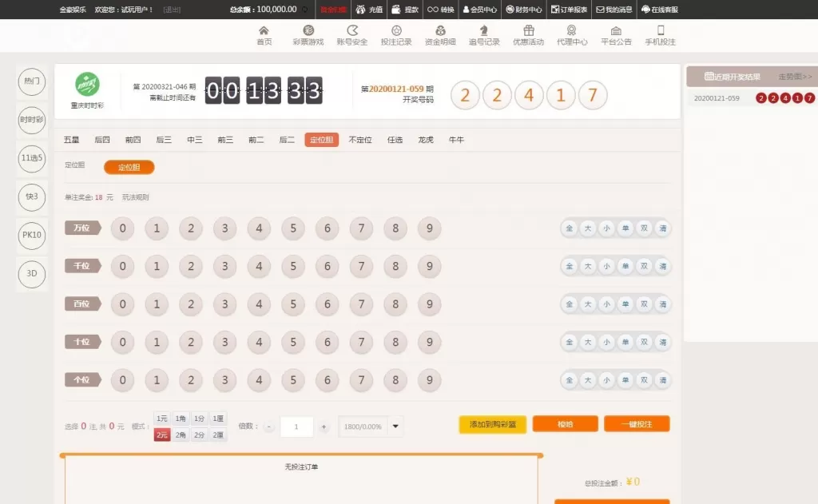Open the 转换 conversion icon

[439, 10]
